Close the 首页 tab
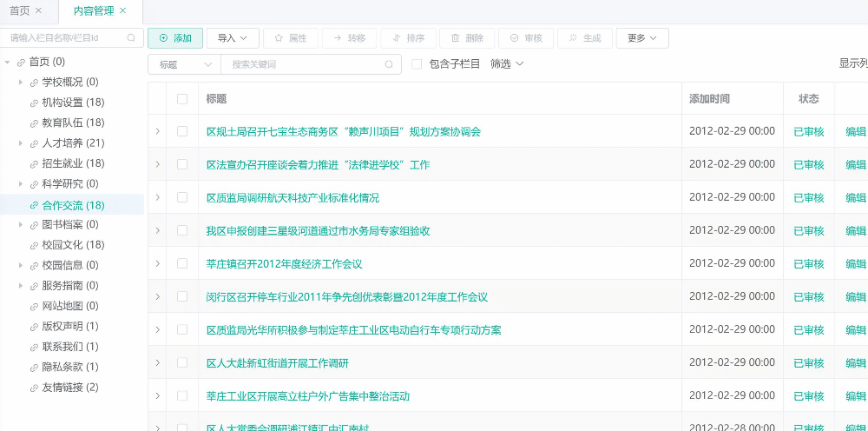Image resolution: width=868 pixels, height=431 pixels. click(x=38, y=10)
